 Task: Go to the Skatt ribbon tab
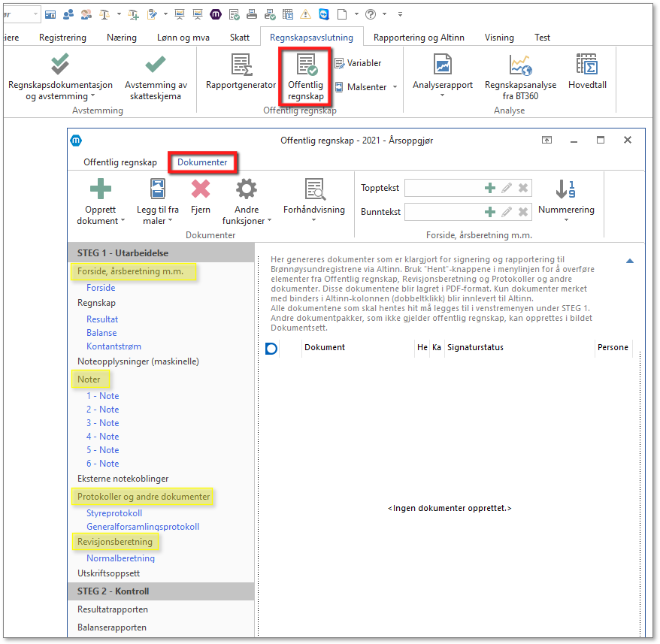(240, 38)
